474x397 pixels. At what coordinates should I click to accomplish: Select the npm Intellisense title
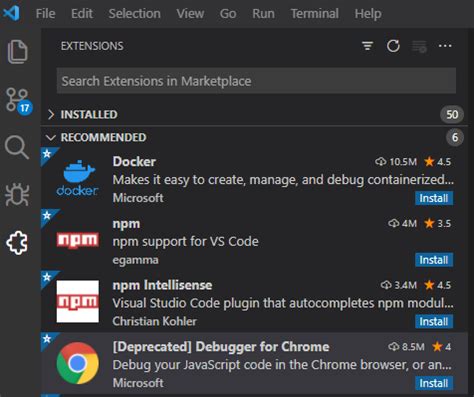pos(162,285)
